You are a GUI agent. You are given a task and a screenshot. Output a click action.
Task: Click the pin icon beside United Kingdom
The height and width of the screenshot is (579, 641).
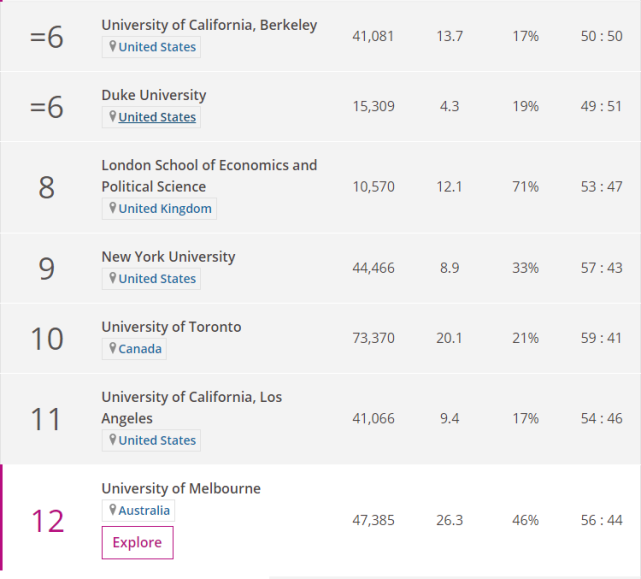coord(113,208)
